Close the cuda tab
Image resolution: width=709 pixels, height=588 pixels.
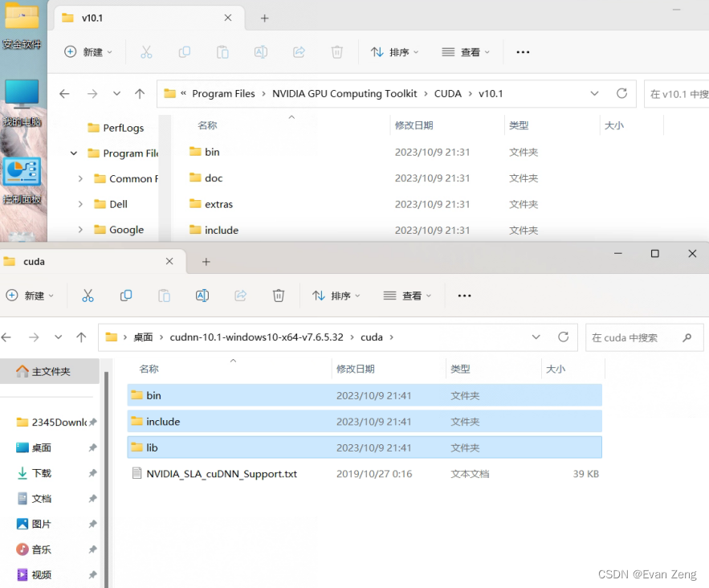click(169, 261)
